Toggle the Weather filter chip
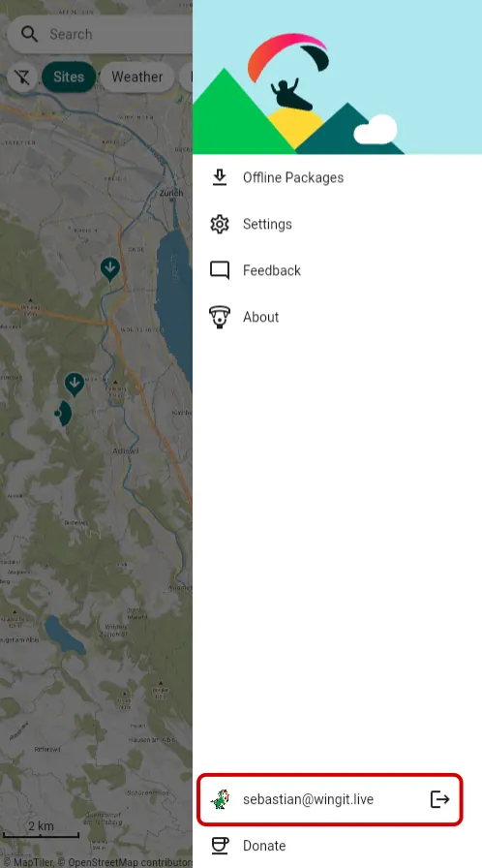Image resolution: width=482 pixels, height=868 pixels. (137, 77)
